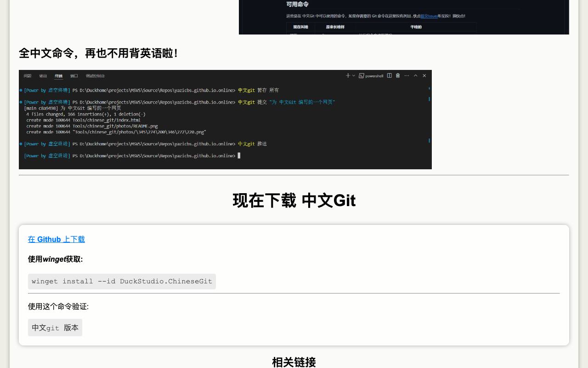588x368 pixels.
Task: Click the "相关链接" section heading
Action: (x=294, y=362)
